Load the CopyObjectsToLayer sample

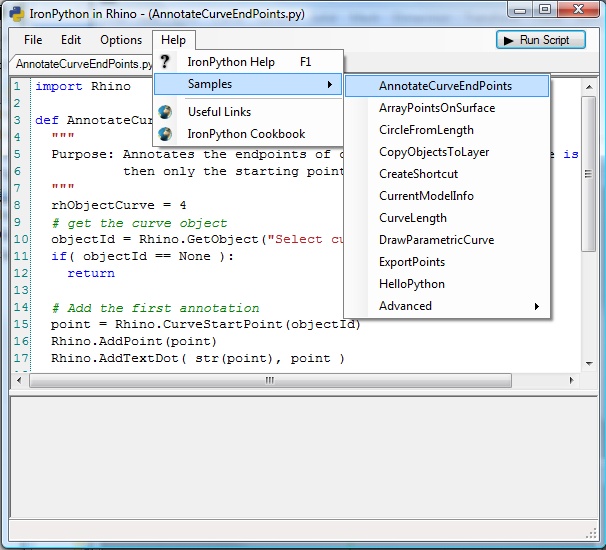(447, 152)
